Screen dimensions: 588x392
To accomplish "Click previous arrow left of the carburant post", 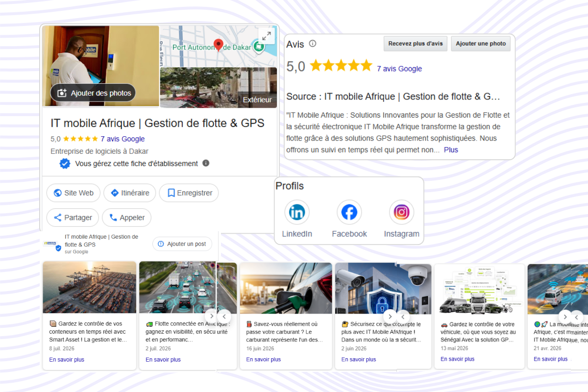I will click(224, 316).
